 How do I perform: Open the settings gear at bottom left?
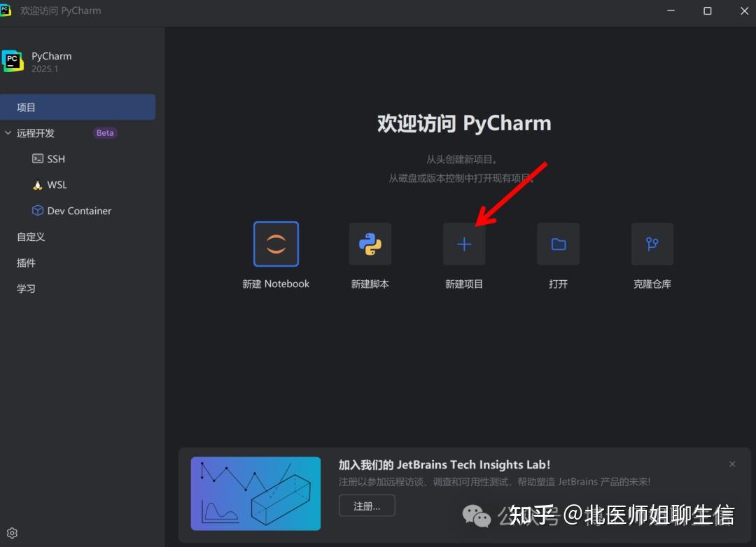(12, 533)
